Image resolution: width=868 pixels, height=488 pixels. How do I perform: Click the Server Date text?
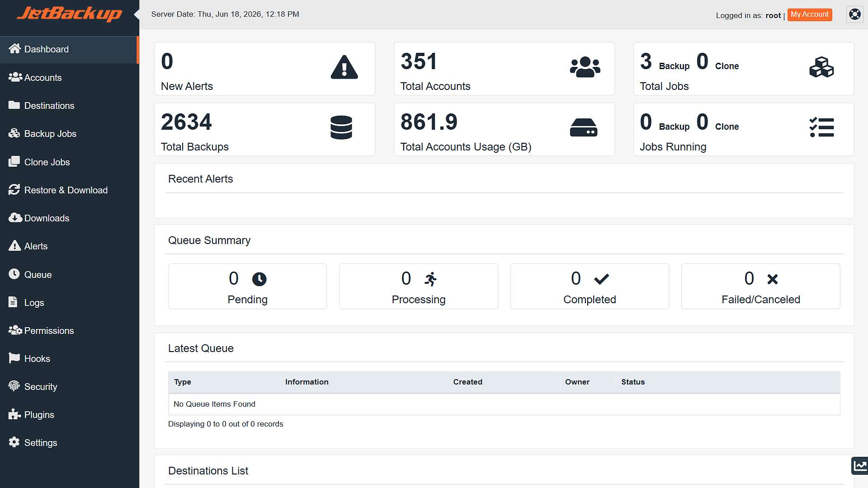pyautogui.click(x=225, y=14)
